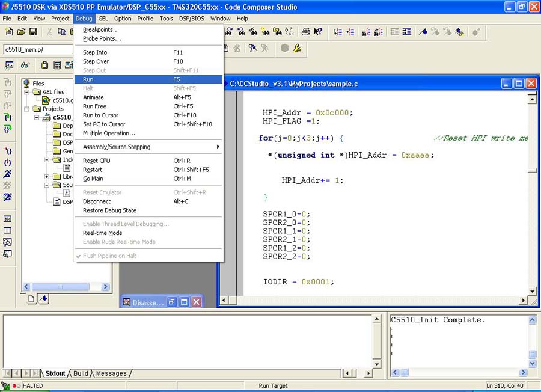Click the running man Run icon
The width and height of the screenshot is (541, 392).
coord(8,174)
